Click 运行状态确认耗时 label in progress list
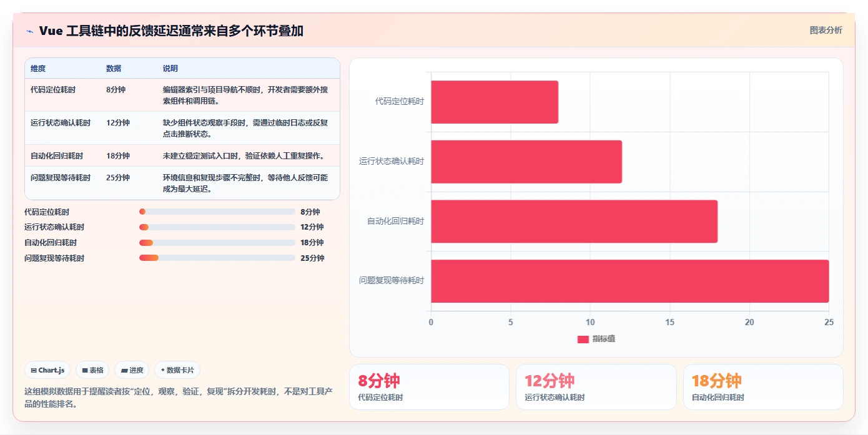Viewport: 868px width, 435px height. tap(54, 227)
